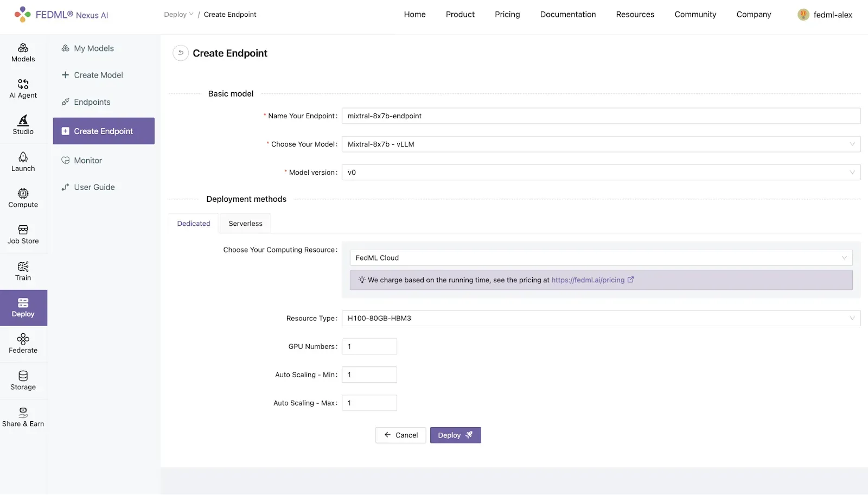Image resolution: width=868 pixels, height=495 pixels.
Task: Open the Storage database icon
Action: [23, 376]
